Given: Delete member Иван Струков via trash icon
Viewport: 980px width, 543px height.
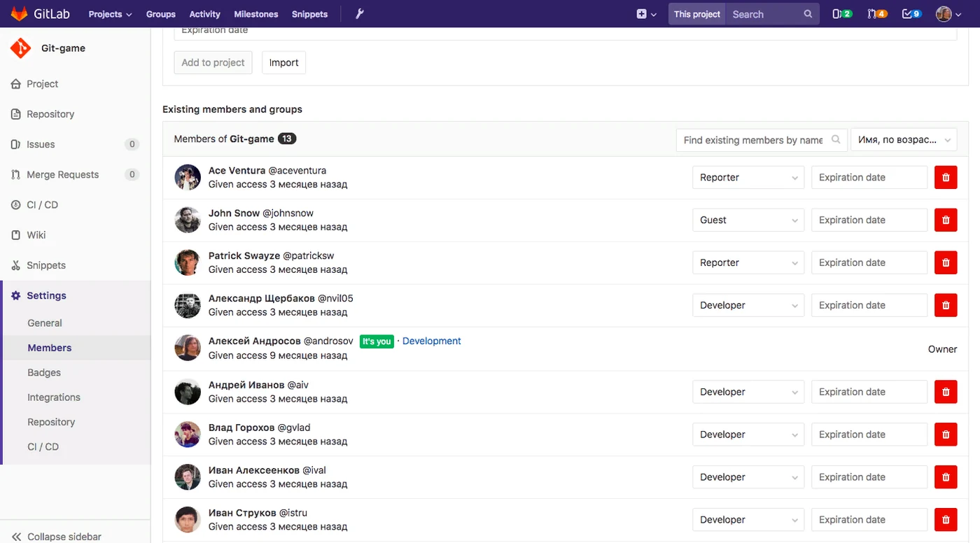Looking at the screenshot, I should [946, 521].
